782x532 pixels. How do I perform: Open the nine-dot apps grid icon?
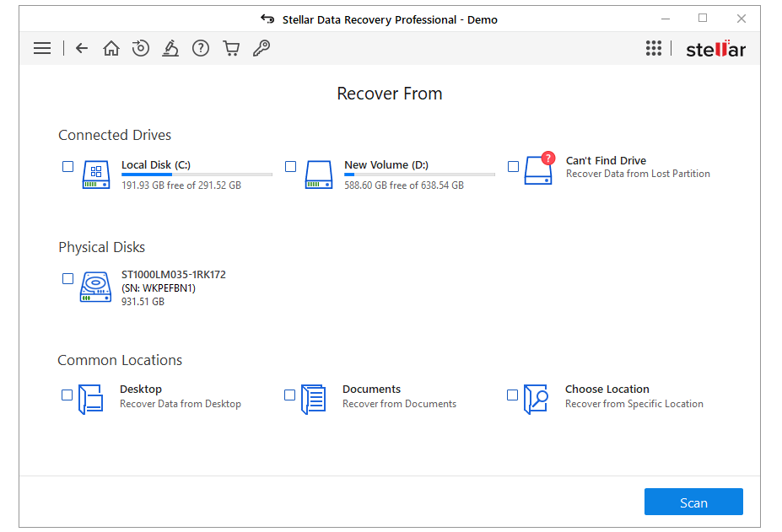click(x=653, y=48)
